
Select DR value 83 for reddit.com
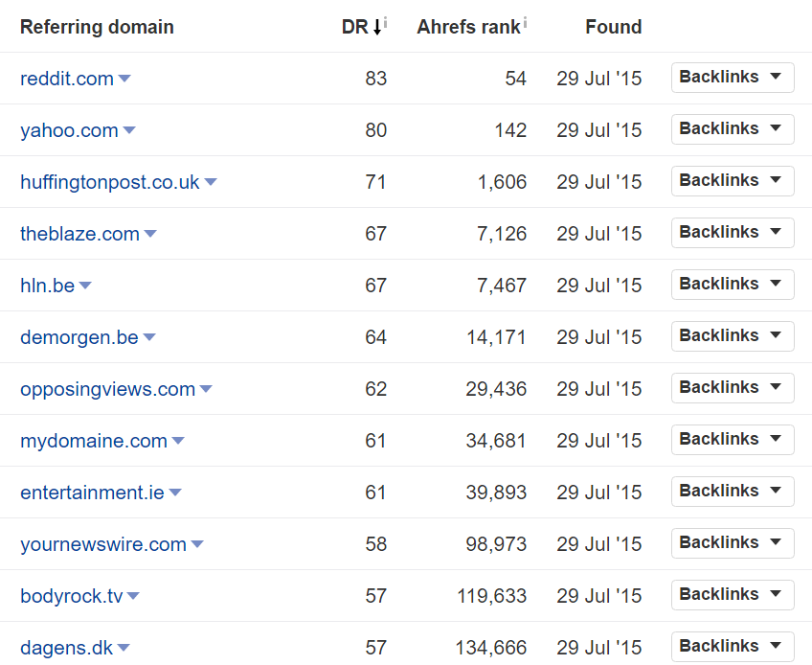point(376,79)
